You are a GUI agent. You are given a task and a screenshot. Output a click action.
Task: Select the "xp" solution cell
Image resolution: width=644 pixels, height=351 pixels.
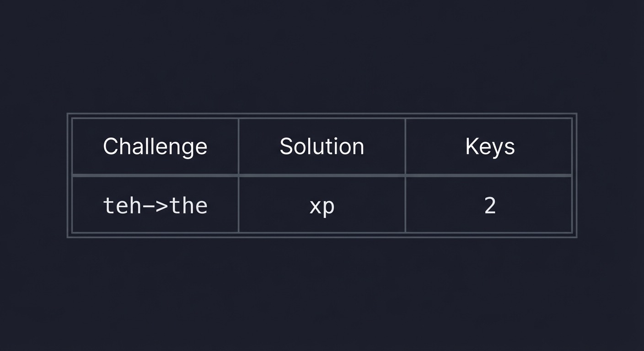pos(322,206)
